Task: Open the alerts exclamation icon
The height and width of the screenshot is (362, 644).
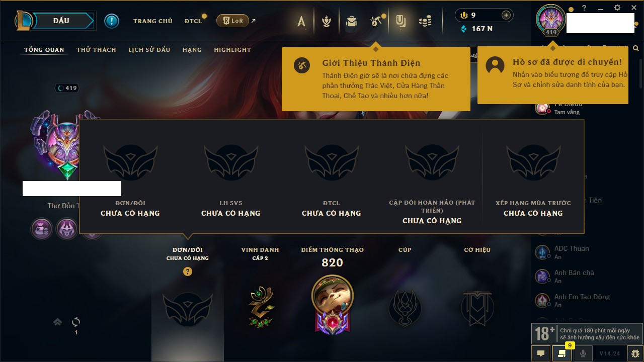Action: [112, 21]
